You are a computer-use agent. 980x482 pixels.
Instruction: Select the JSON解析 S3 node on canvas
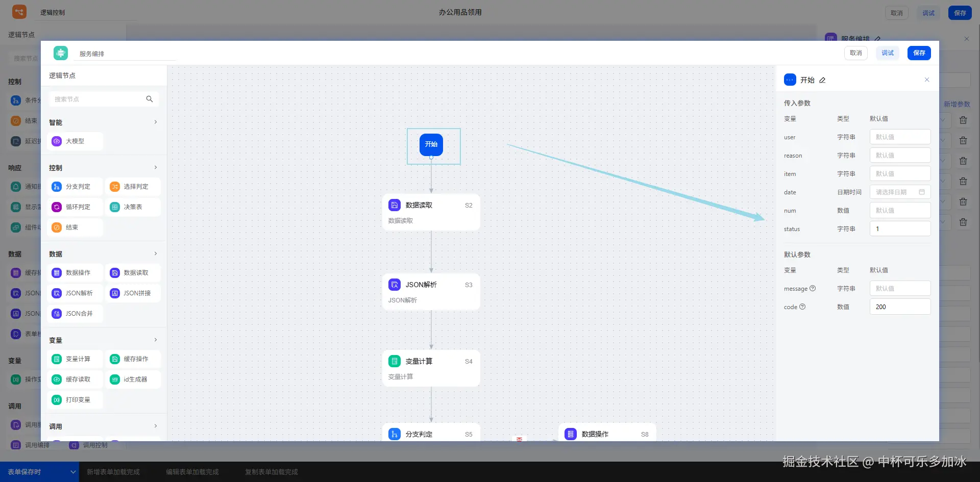point(431,292)
